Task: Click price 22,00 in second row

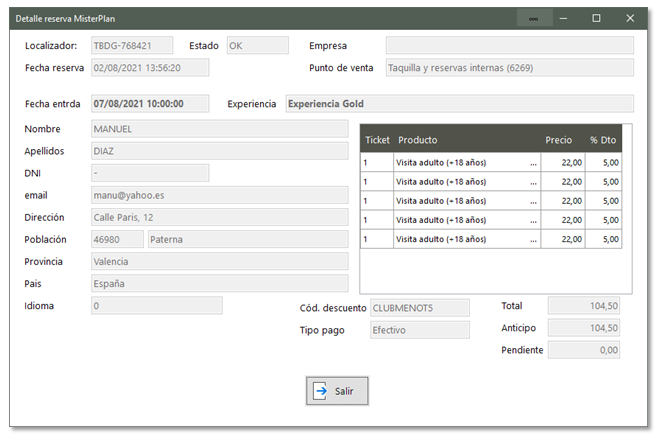Action: (563, 182)
